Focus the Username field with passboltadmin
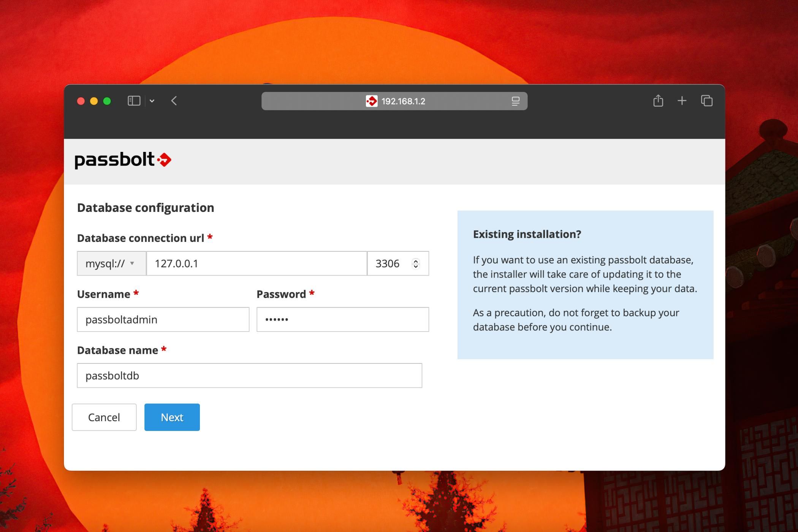798x532 pixels. point(163,320)
